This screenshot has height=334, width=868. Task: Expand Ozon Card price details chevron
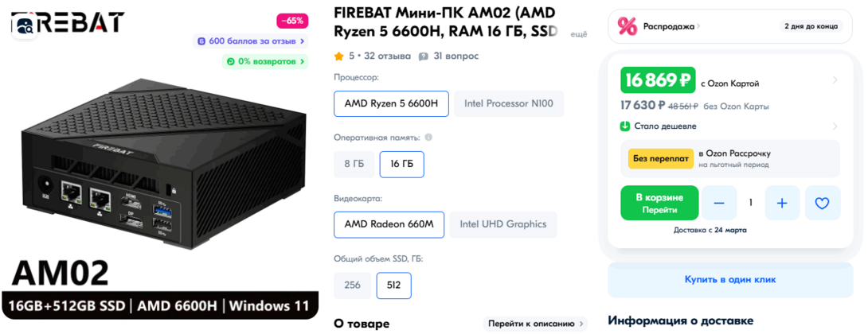pos(835,80)
